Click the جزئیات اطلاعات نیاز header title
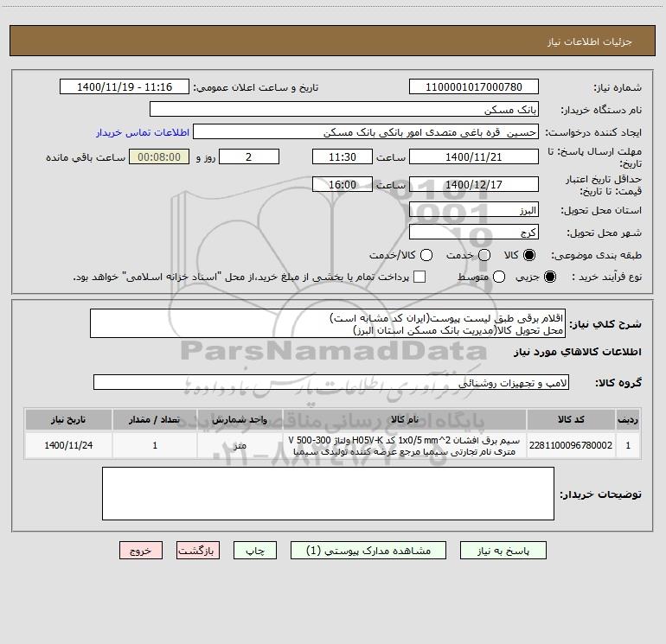 [590, 41]
